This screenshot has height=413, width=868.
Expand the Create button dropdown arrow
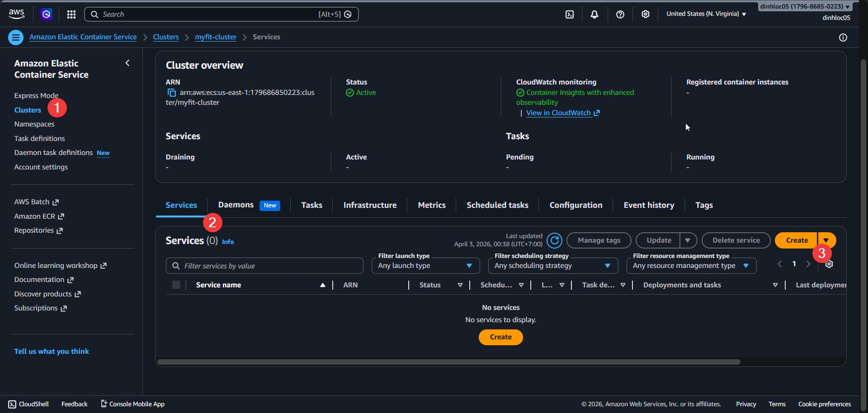pyautogui.click(x=827, y=240)
